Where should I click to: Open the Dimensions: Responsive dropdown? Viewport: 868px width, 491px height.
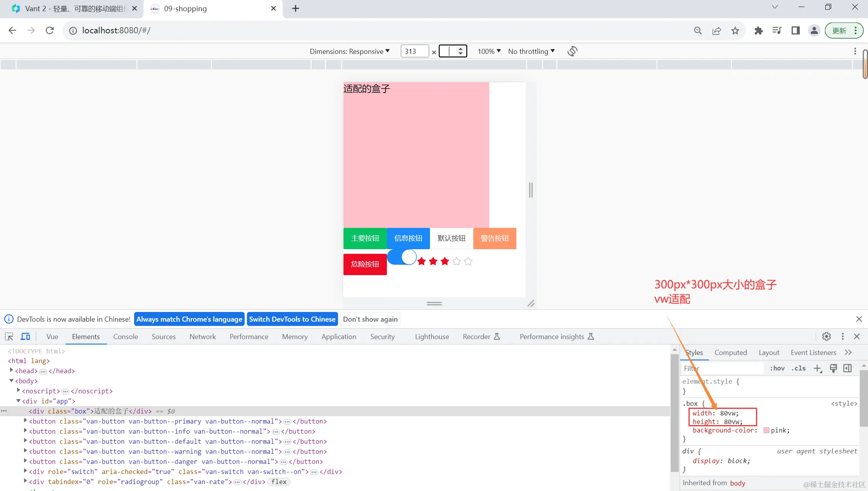pyautogui.click(x=350, y=51)
